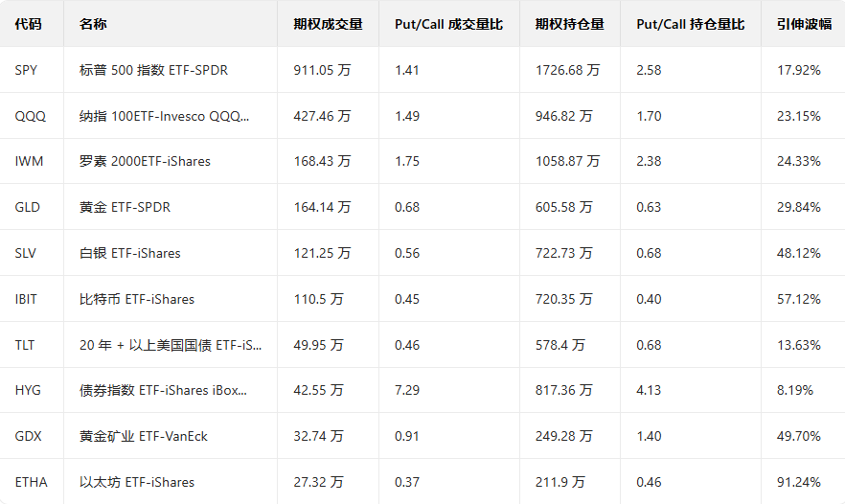This screenshot has height=504, width=845.
Task: Open the QQQ ticker code
Action: click(31, 116)
